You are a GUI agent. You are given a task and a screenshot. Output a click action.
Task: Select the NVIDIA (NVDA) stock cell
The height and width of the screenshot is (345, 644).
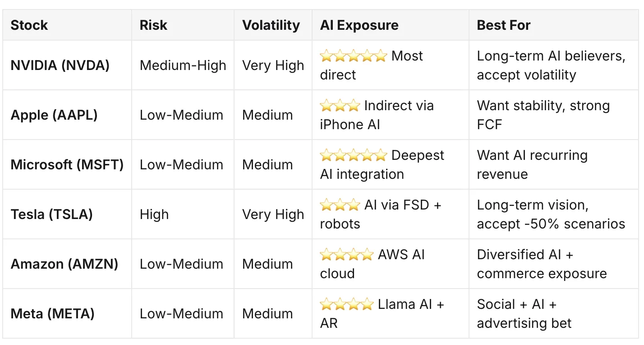[x=60, y=65]
